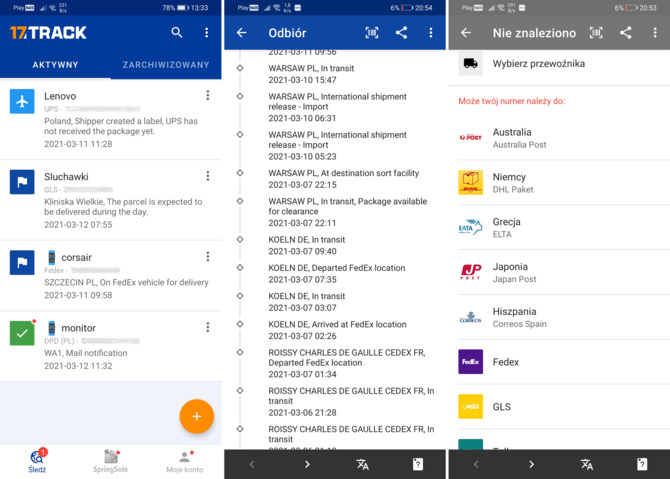This screenshot has width=670, height=479.
Task: Tap the airplane status icon for Lenovo
Action: [x=22, y=101]
